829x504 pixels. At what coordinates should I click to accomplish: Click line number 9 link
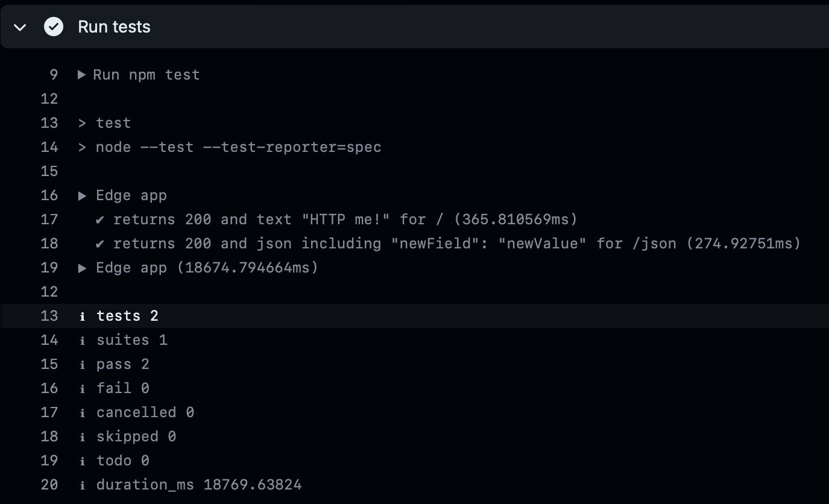click(54, 75)
